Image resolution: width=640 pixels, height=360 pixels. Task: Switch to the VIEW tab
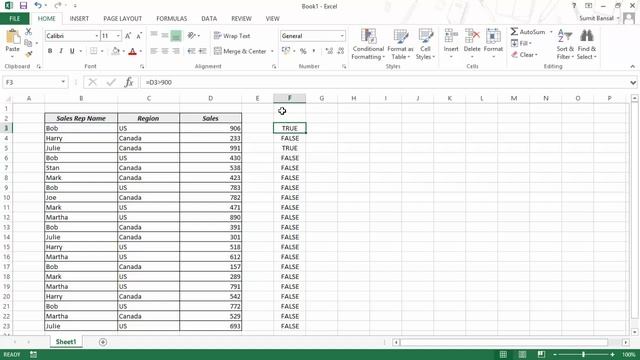[273, 19]
